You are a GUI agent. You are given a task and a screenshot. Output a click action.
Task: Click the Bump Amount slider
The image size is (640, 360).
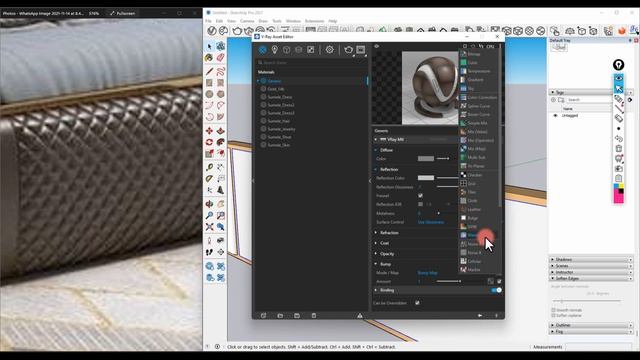[449, 281]
